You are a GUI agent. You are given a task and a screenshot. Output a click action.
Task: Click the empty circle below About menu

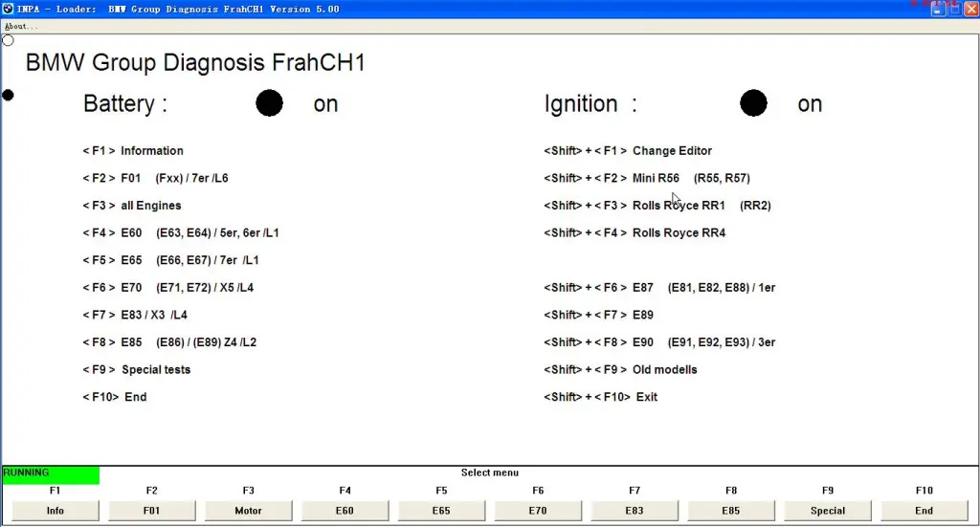(8, 40)
